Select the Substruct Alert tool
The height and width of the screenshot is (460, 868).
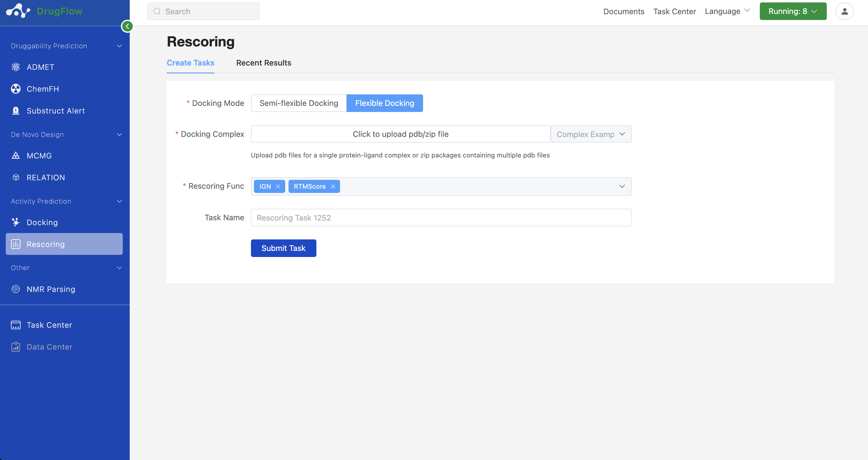click(x=55, y=111)
